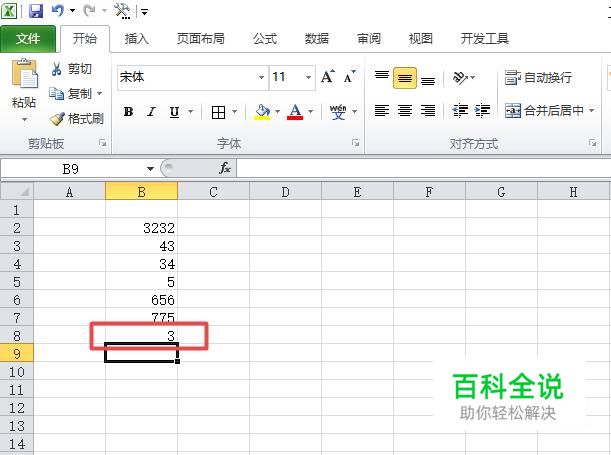Click the decrease indent icon
Image resolution: width=611 pixels, height=455 pixels.
coord(460,111)
